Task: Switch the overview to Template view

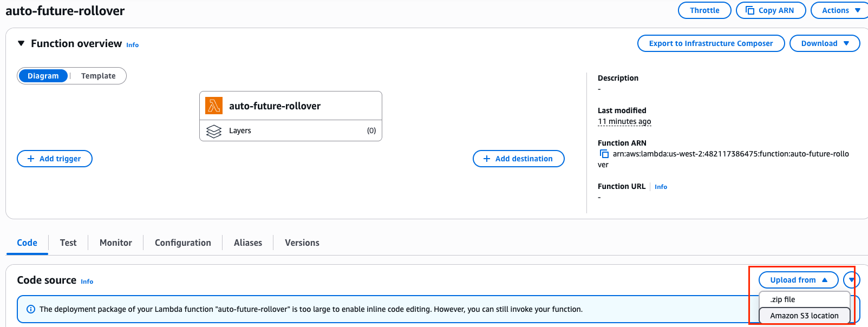Action: coord(98,76)
